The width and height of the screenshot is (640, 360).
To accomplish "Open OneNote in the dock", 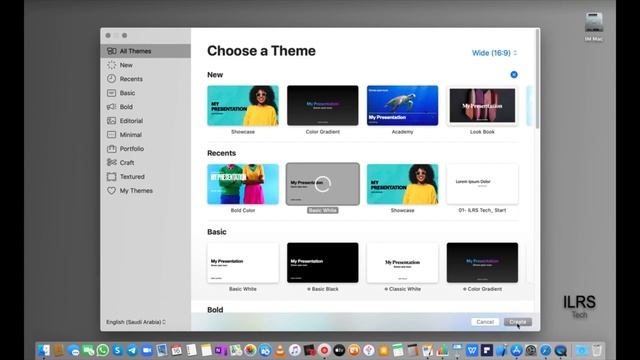I will (221, 350).
